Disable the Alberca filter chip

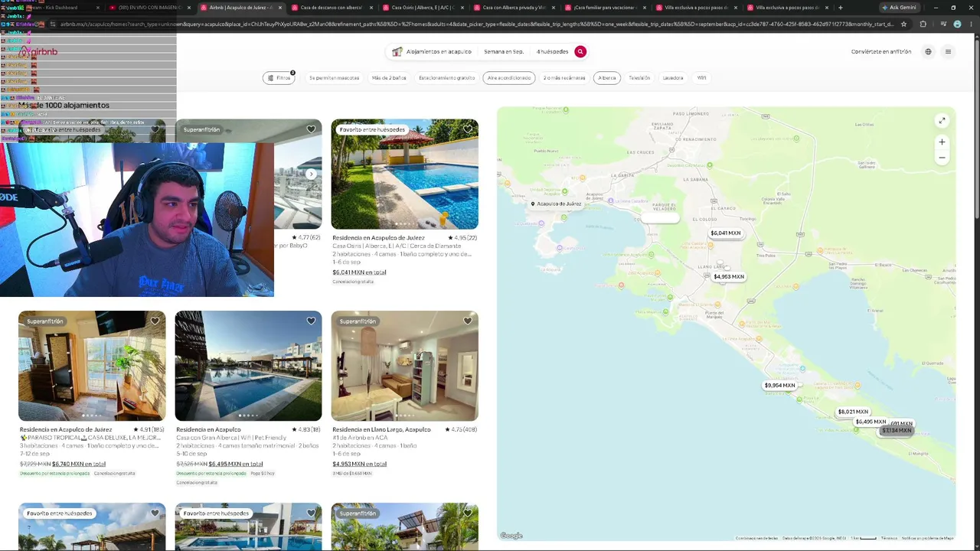[x=607, y=78]
